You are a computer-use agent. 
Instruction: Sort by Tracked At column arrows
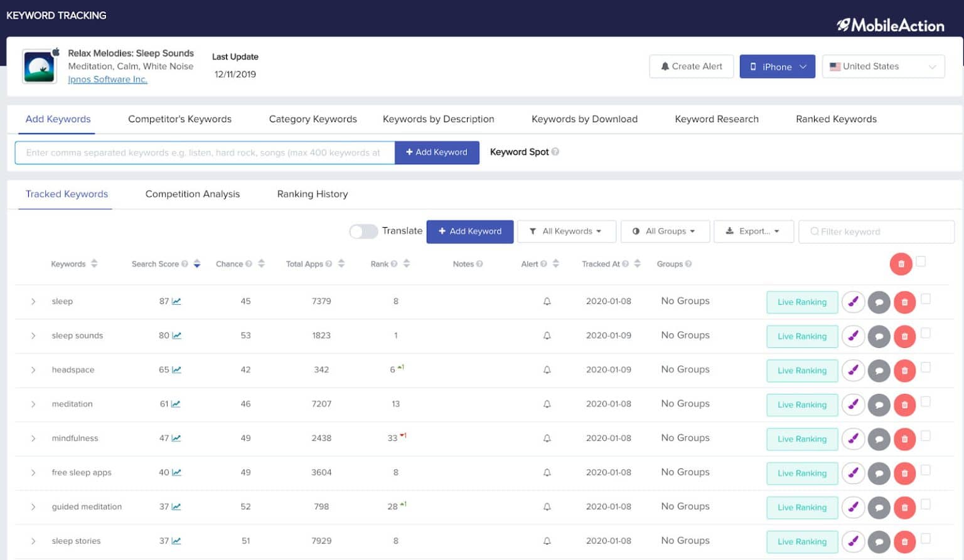coord(638,263)
